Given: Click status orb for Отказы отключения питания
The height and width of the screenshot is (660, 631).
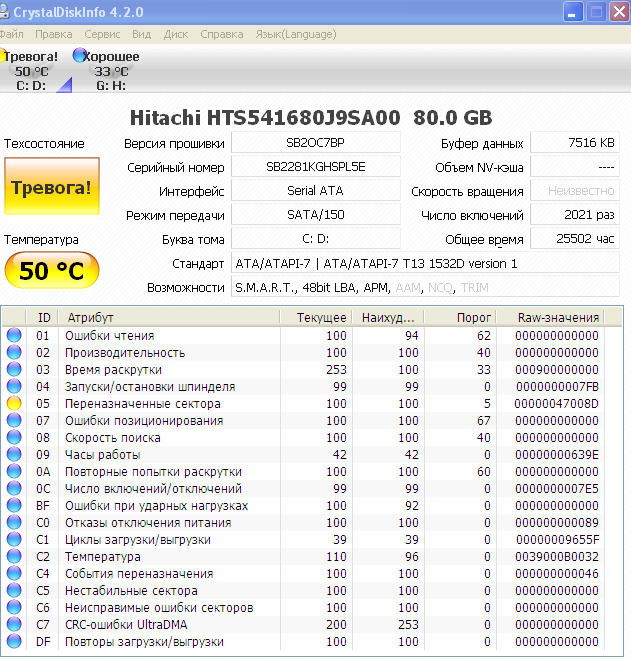Looking at the screenshot, I should [14, 522].
